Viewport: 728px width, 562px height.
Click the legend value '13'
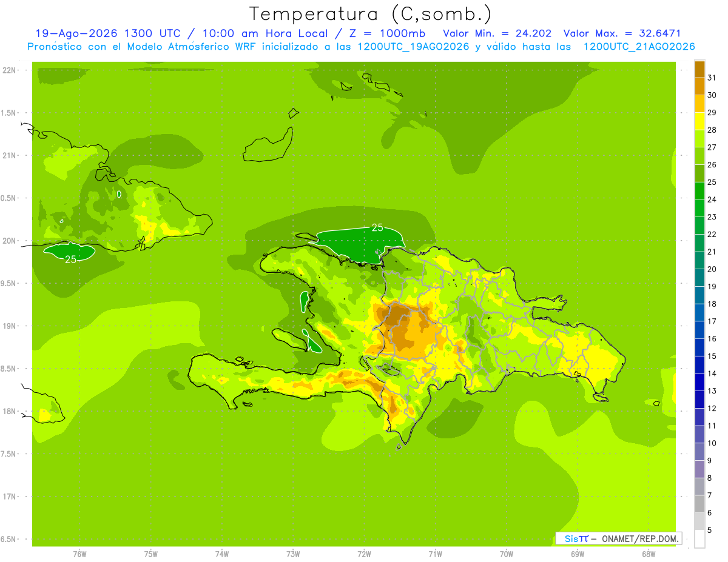pos(712,391)
